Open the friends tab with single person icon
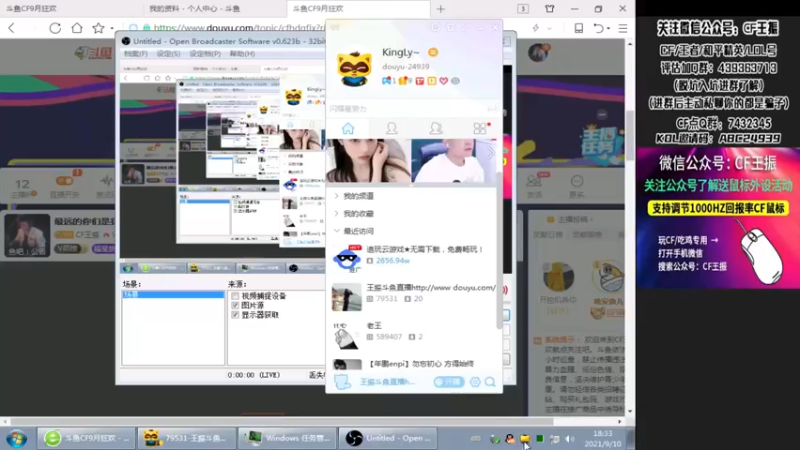 392,129
